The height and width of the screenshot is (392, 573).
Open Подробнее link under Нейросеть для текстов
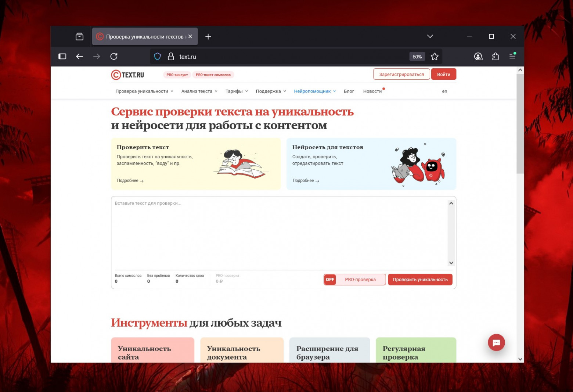pos(304,180)
